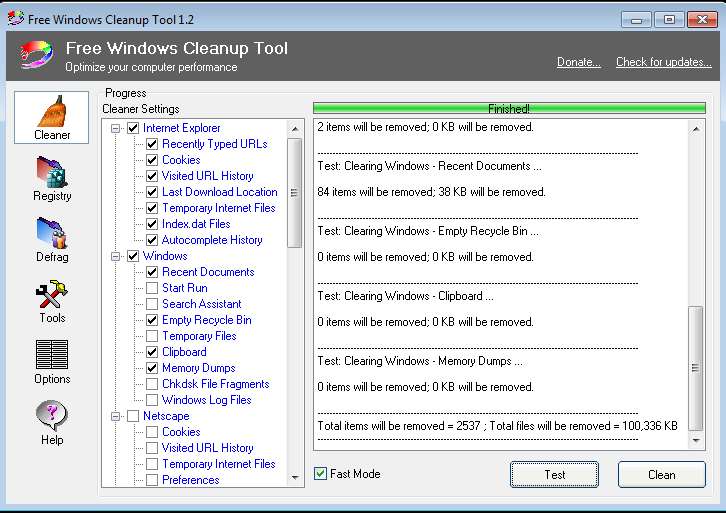
Task: Enable Windows Log Files
Action: tap(152, 400)
